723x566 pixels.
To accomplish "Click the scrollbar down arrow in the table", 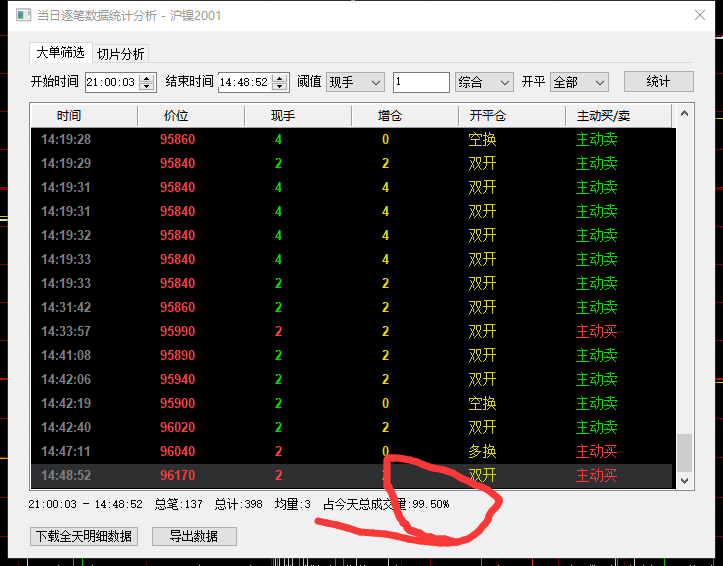I will 685,481.
